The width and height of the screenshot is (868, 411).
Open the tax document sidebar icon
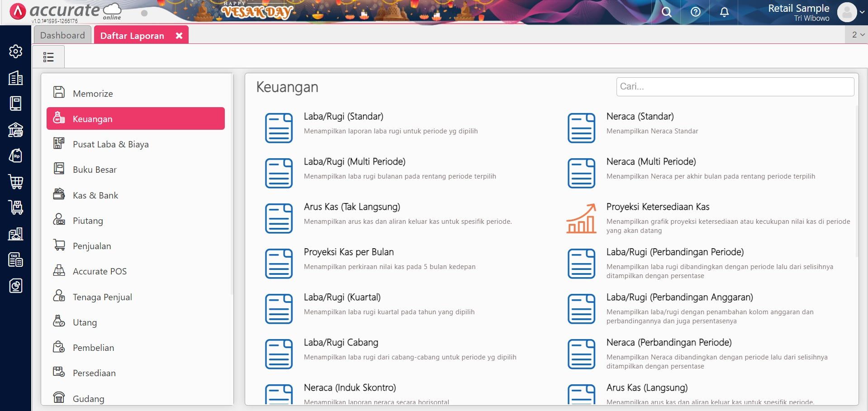(x=16, y=260)
